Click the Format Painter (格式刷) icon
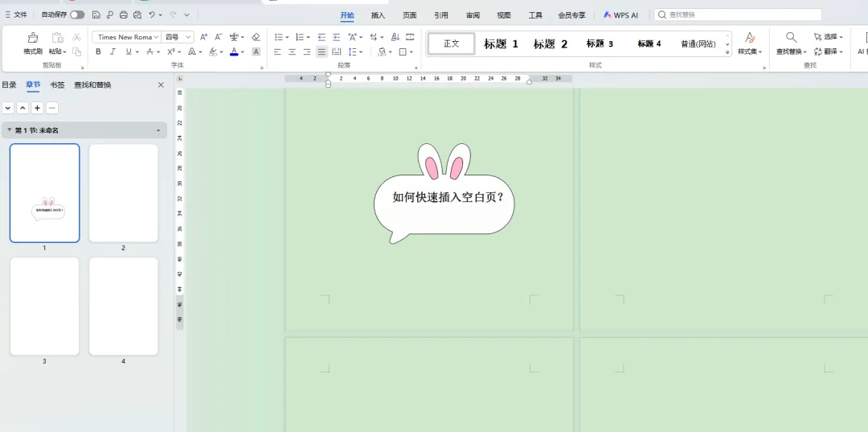868x432 pixels. 33,38
